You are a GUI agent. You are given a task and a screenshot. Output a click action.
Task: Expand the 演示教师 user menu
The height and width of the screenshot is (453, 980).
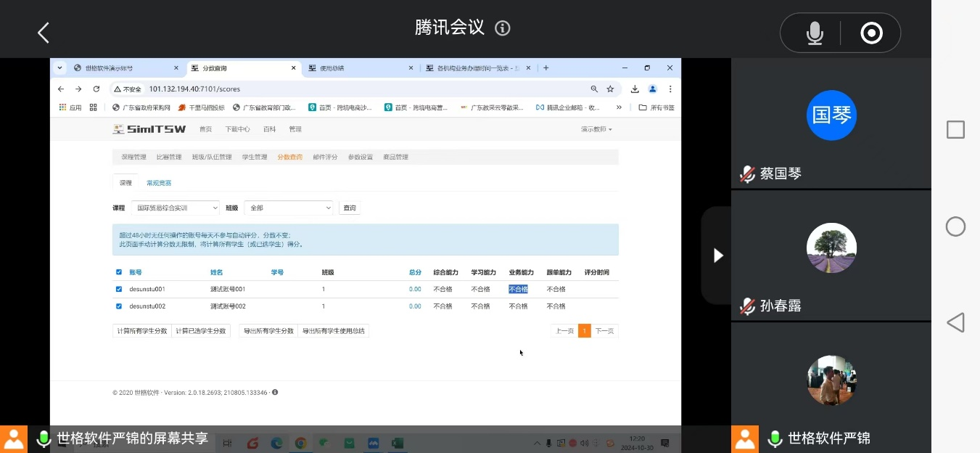click(x=596, y=129)
